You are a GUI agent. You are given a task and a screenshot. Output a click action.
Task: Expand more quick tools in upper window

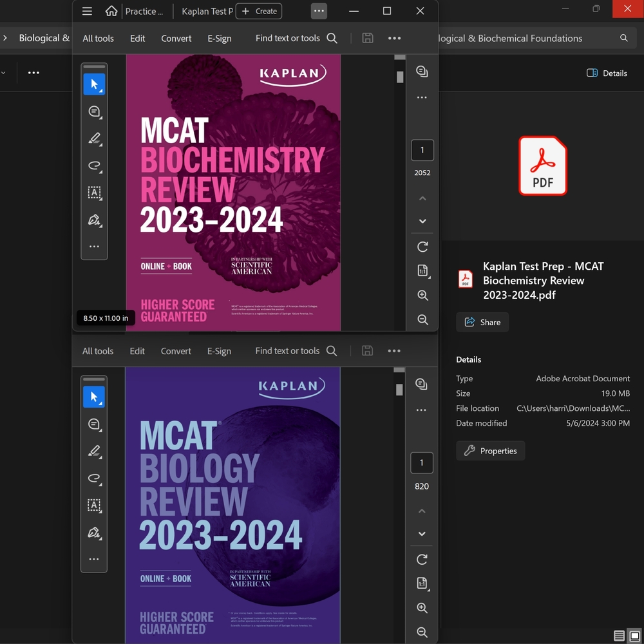pyautogui.click(x=94, y=247)
